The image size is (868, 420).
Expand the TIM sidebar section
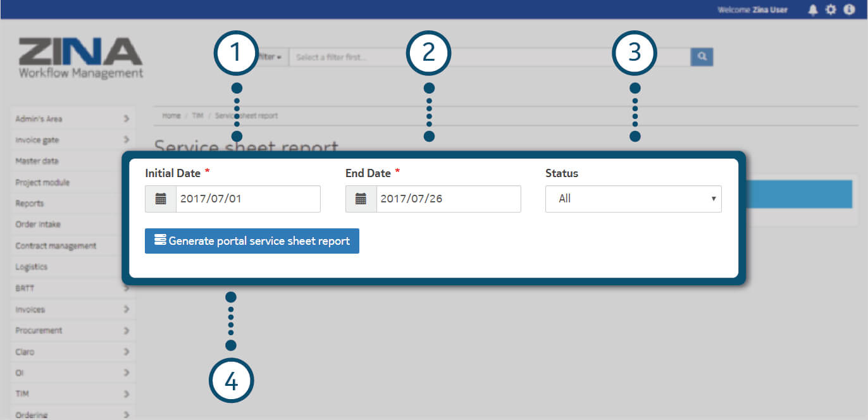click(x=72, y=394)
